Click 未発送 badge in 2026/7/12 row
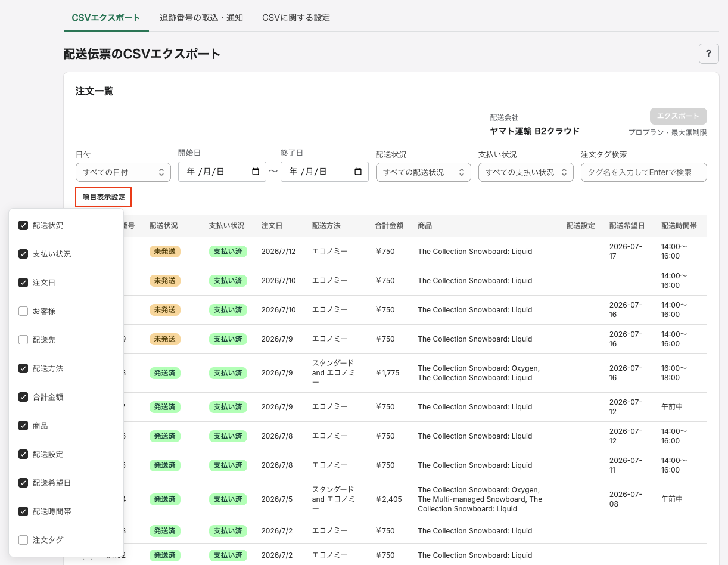 [x=165, y=252]
